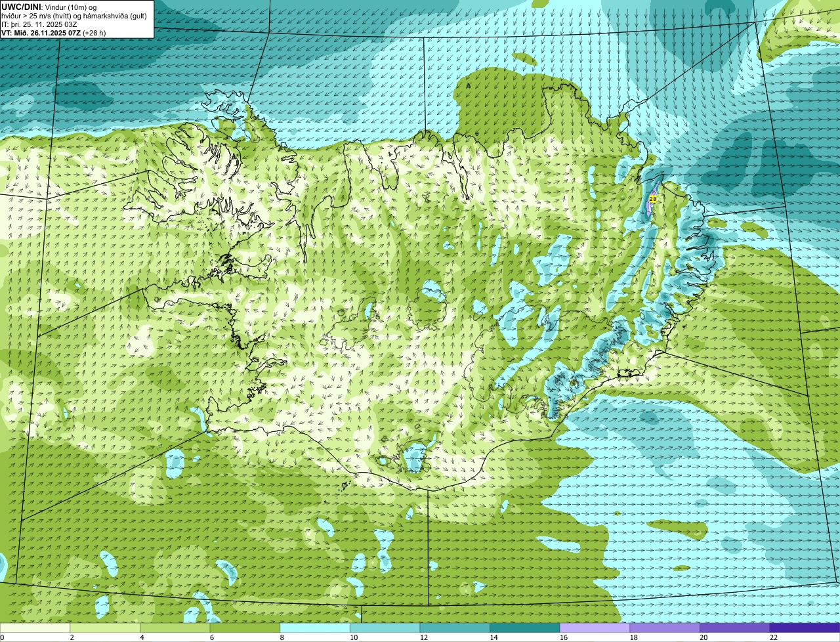The height and width of the screenshot is (642, 840).
Task: Select the teal 12–14 m/s legend swatch
Action: point(455,628)
